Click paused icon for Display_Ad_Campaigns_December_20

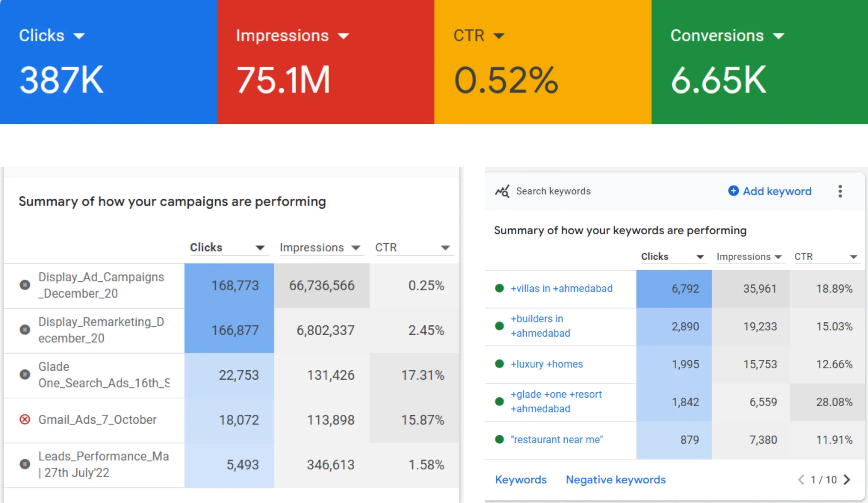[25, 285]
